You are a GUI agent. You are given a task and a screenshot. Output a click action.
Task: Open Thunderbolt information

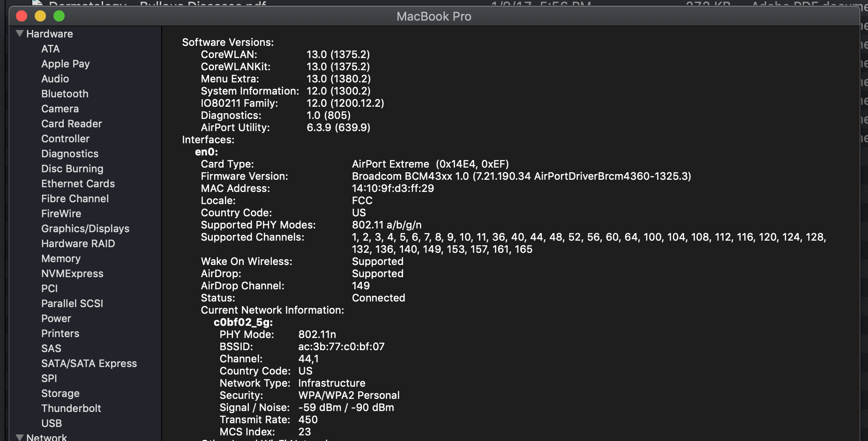[x=71, y=408]
